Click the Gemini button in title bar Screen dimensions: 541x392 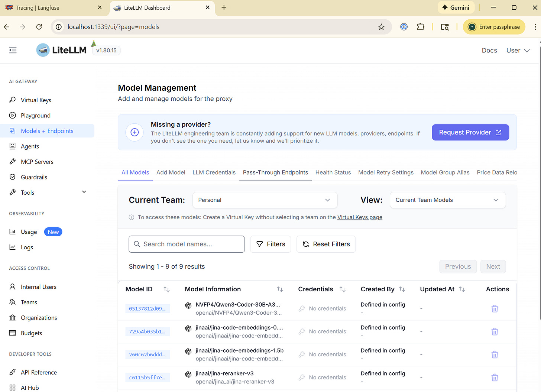point(456,7)
